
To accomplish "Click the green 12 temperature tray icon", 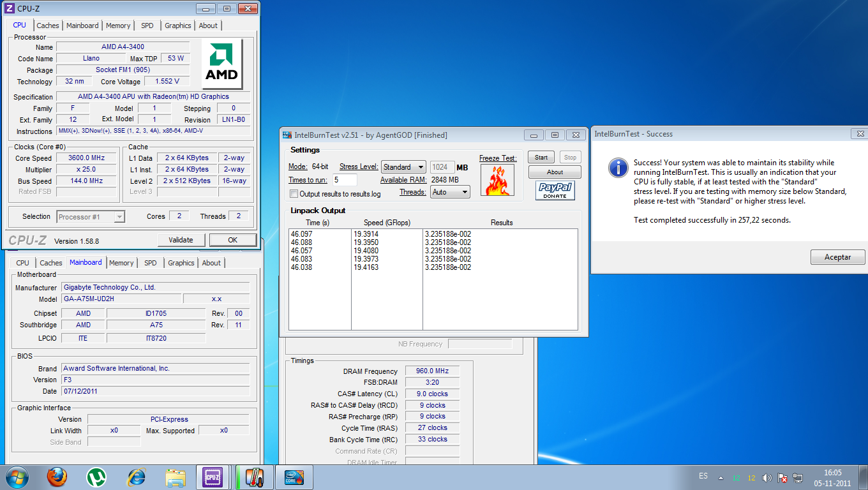I will [x=737, y=478].
